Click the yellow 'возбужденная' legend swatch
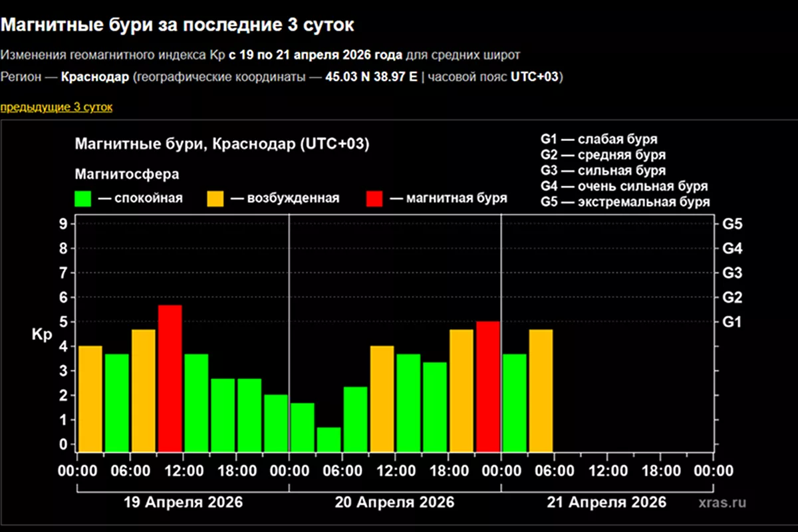The height and width of the screenshot is (532, 798). [216, 198]
